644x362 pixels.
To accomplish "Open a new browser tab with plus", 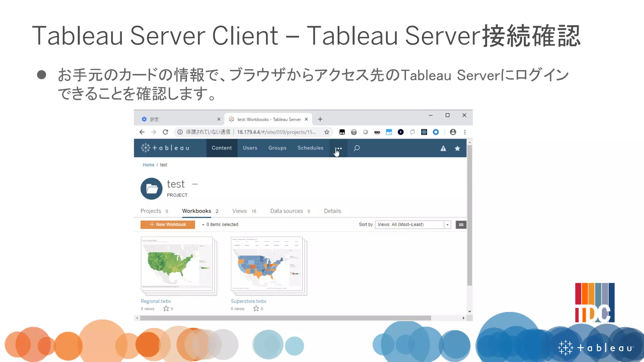I will pyautogui.click(x=320, y=119).
